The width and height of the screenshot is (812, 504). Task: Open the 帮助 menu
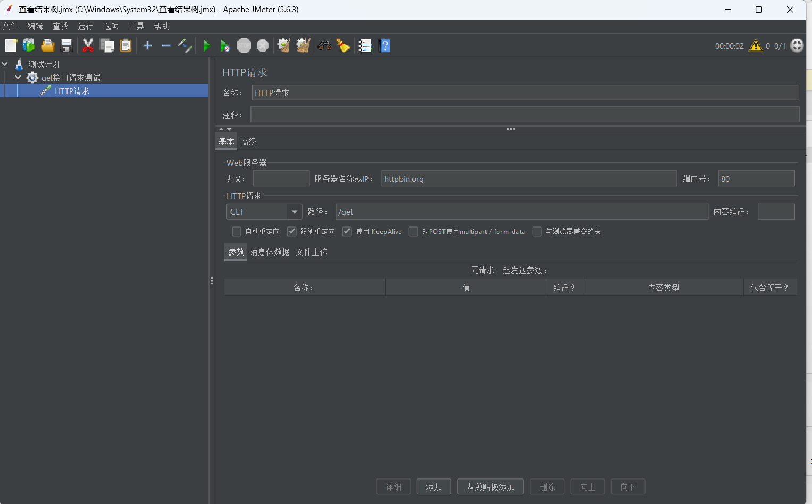pos(162,26)
